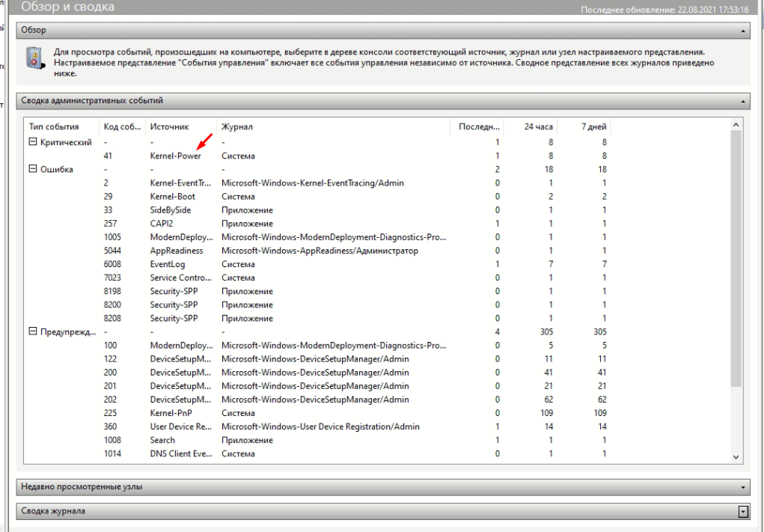
Task: Sort by the 24 часа column header
Action: point(537,126)
